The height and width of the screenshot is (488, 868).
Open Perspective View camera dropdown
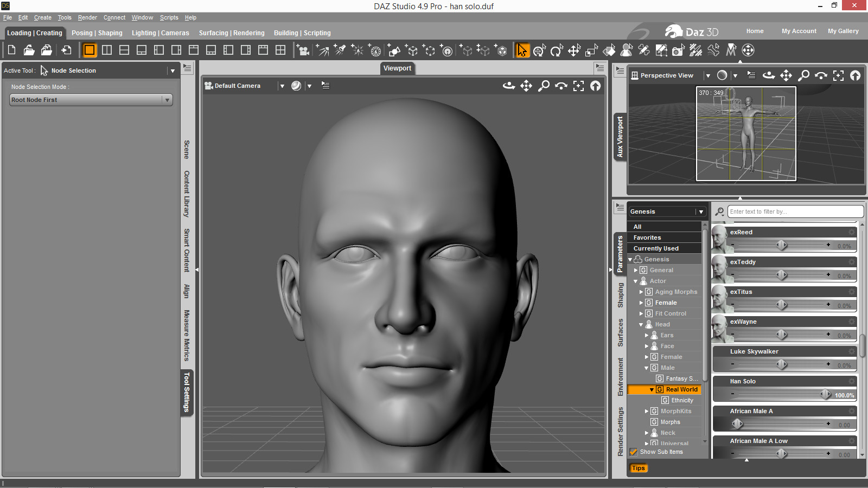[707, 75]
